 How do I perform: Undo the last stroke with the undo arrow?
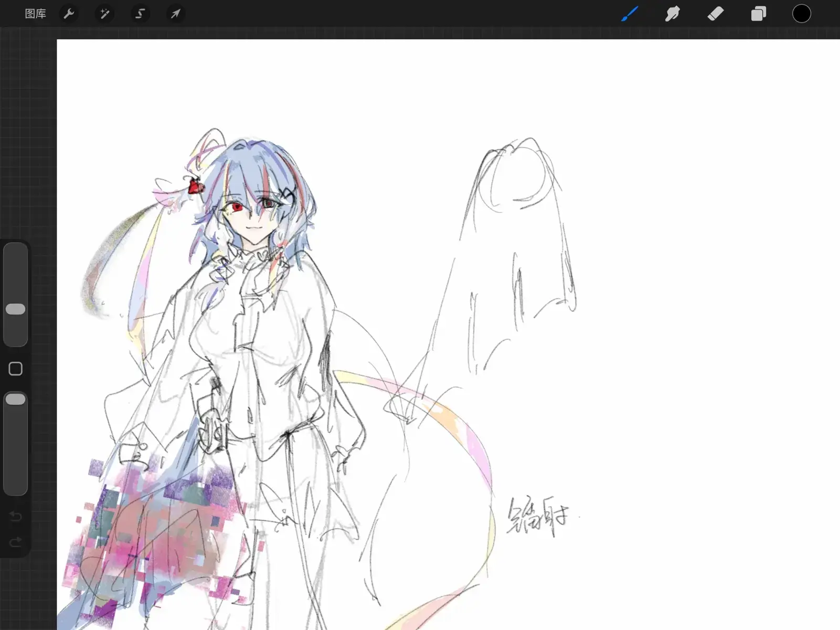point(15,517)
